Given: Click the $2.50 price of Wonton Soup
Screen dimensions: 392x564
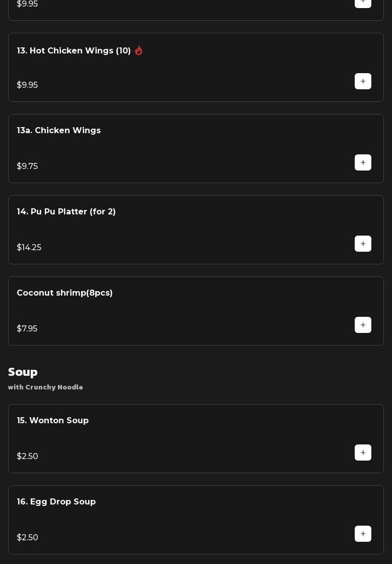Looking at the screenshot, I should click(x=27, y=457).
